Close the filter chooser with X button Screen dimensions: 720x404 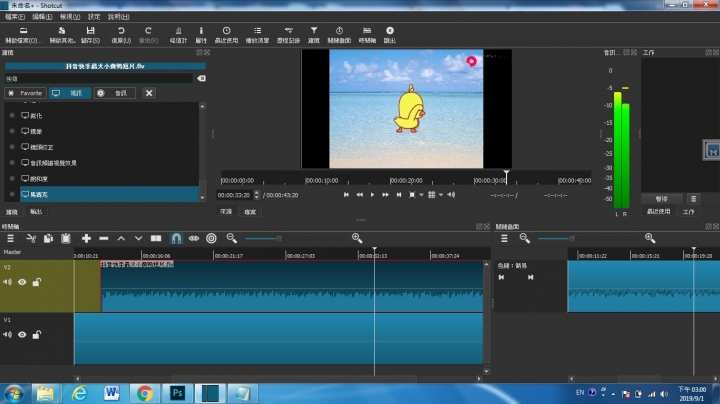(x=149, y=93)
